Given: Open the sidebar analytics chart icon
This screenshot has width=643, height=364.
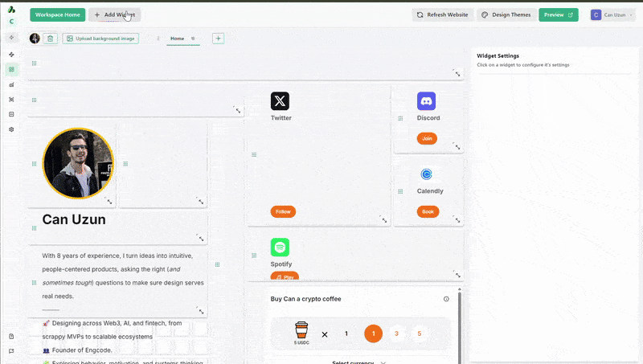Looking at the screenshot, I should click(x=11, y=84).
